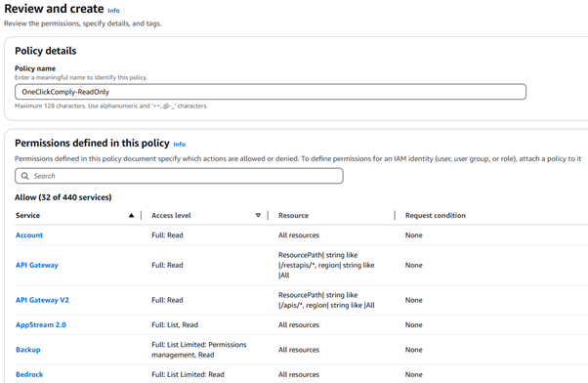Open the Bedrock service link
The height and width of the screenshot is (383, 588).
tap(29, 374)
